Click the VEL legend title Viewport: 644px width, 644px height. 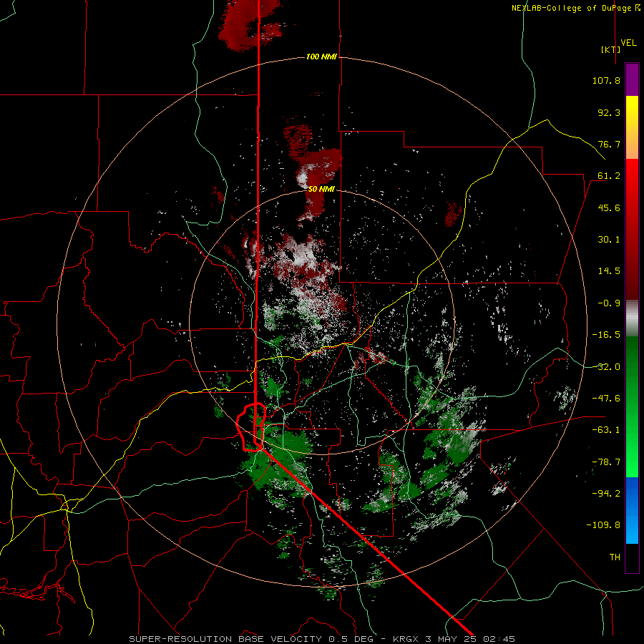coord(628,43)
